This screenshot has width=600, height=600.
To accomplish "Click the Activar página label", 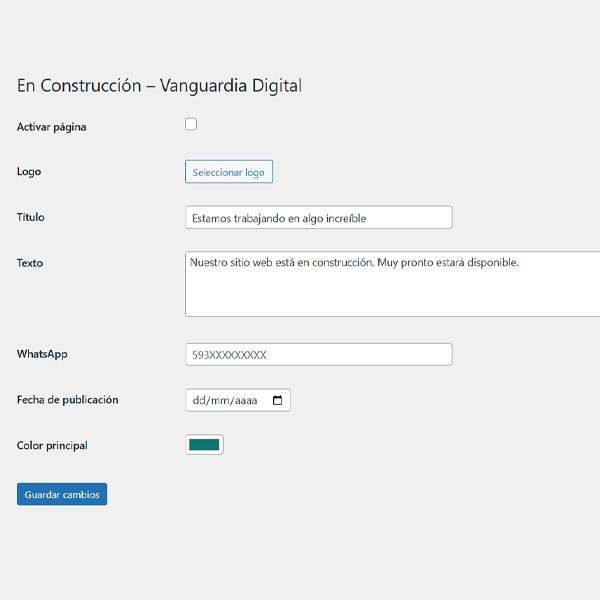I will tap(52, 127).
